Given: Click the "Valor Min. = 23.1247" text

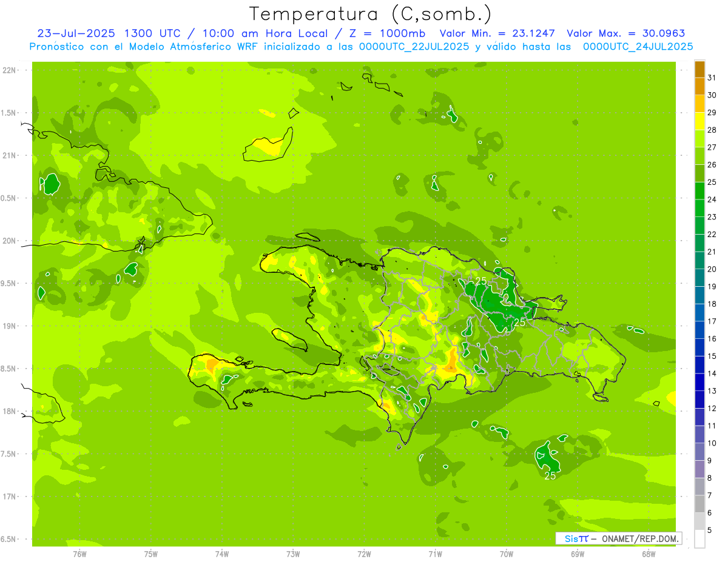Looking at the screenshot, I should pyautogui.click(x=498, y=33).
